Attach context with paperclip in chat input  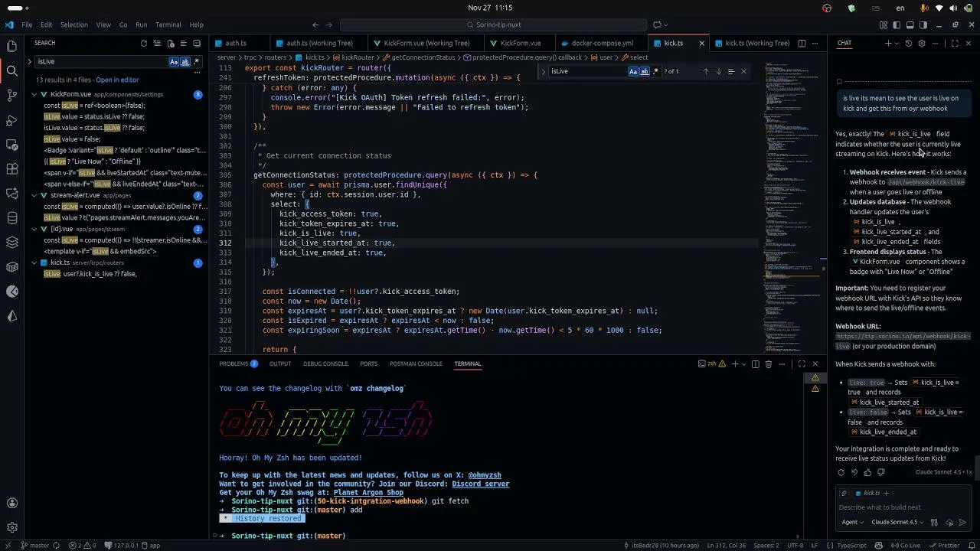point(844,493)
